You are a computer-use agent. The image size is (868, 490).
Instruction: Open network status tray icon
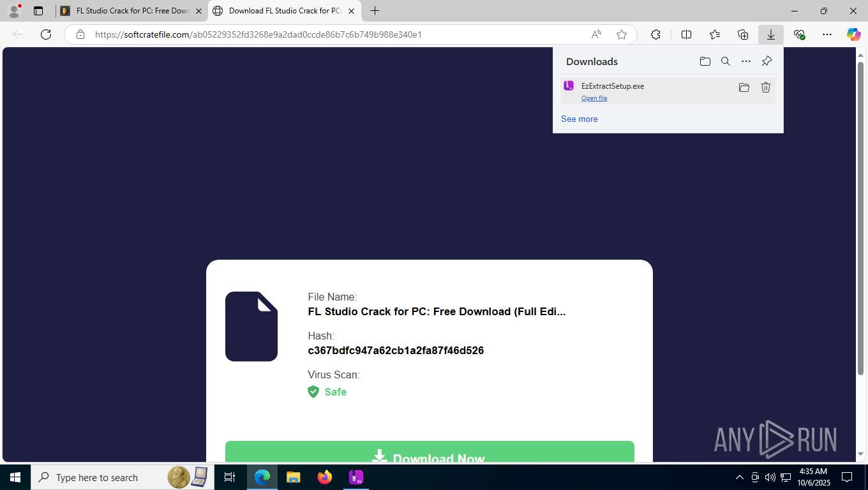[786, 477]
